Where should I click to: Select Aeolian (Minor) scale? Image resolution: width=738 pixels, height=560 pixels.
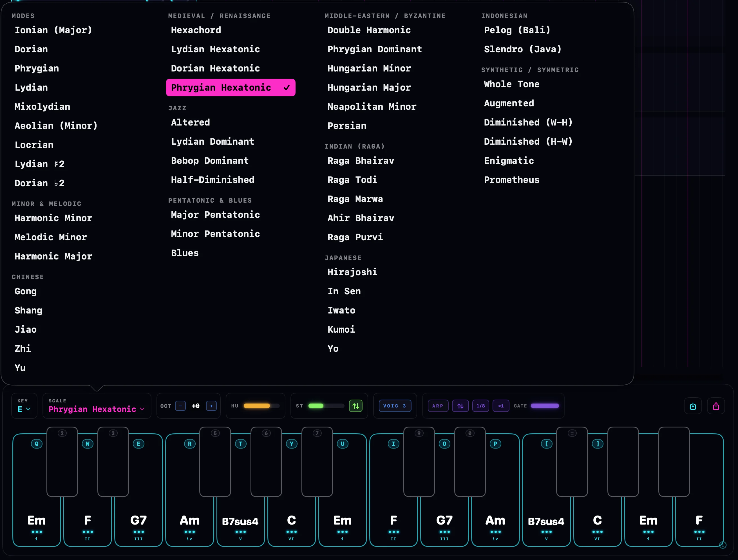click(x=56, y=126)
